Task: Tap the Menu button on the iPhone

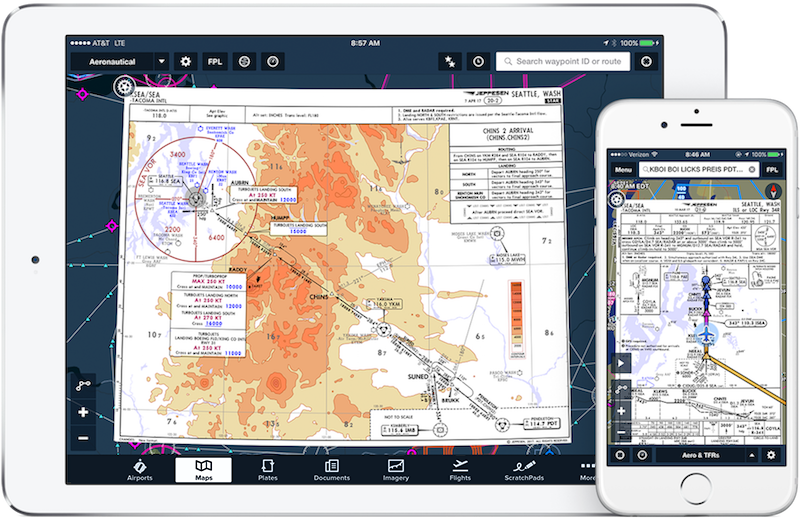Action: click(x=625, y=170)
